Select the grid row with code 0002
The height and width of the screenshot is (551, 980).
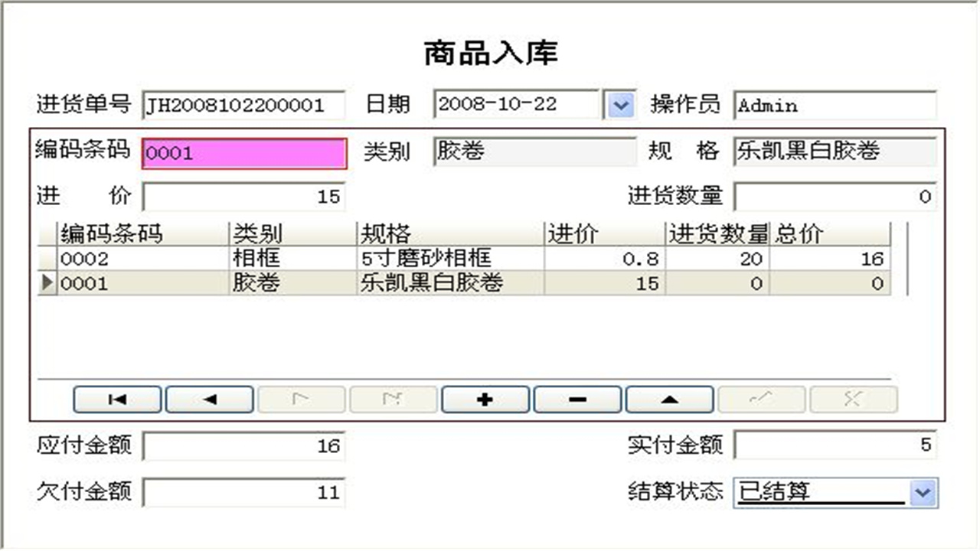[x=306, y=259]
